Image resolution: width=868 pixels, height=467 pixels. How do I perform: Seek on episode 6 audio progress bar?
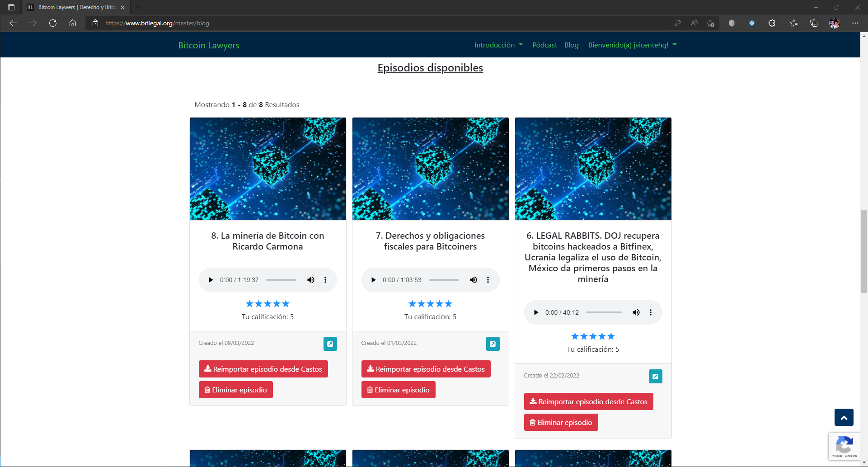(604, 312)
